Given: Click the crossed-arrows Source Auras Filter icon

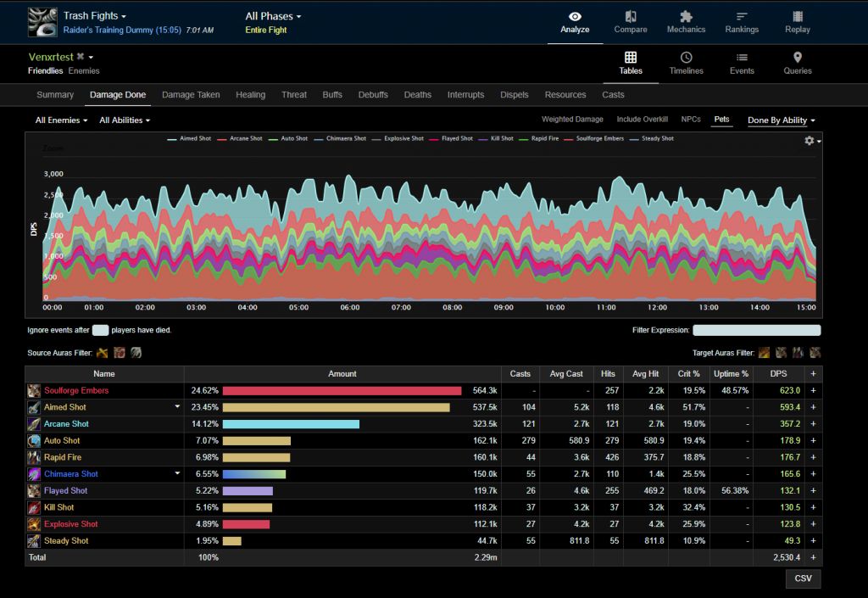Looking at the screenshot, I should [103, 353].
